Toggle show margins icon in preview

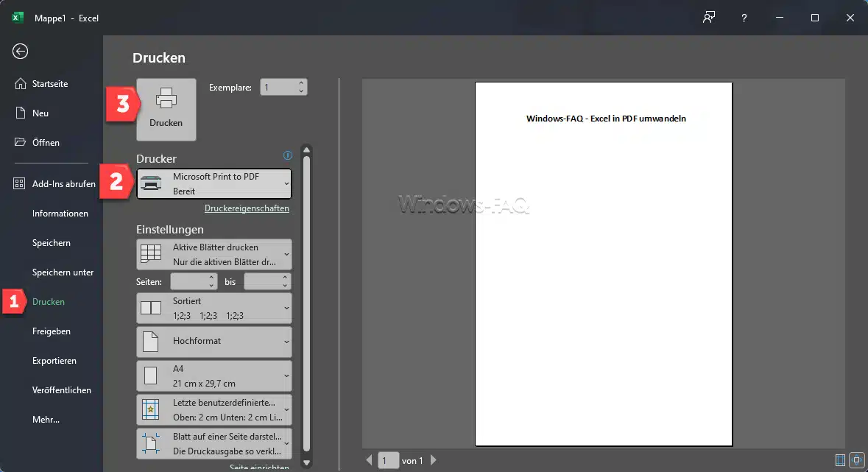click(840, 460)
